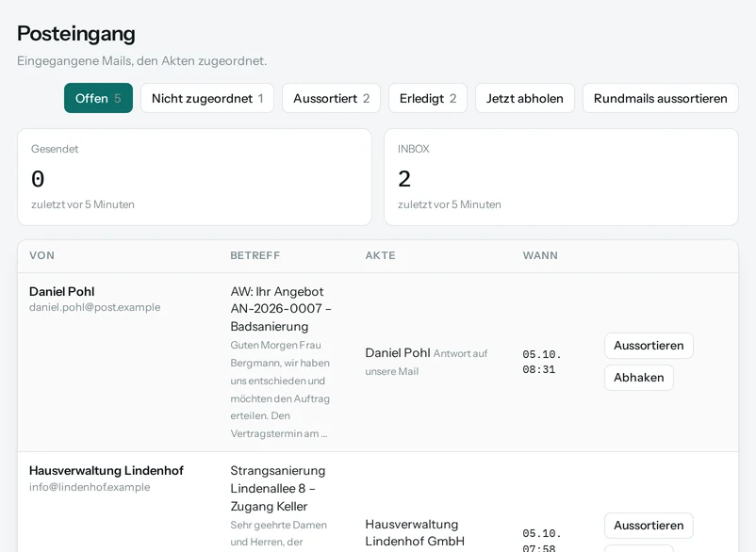Click email daniel.pohl@post.example
The width and height of the screenshot is (756, 552).
pos(94,307)
